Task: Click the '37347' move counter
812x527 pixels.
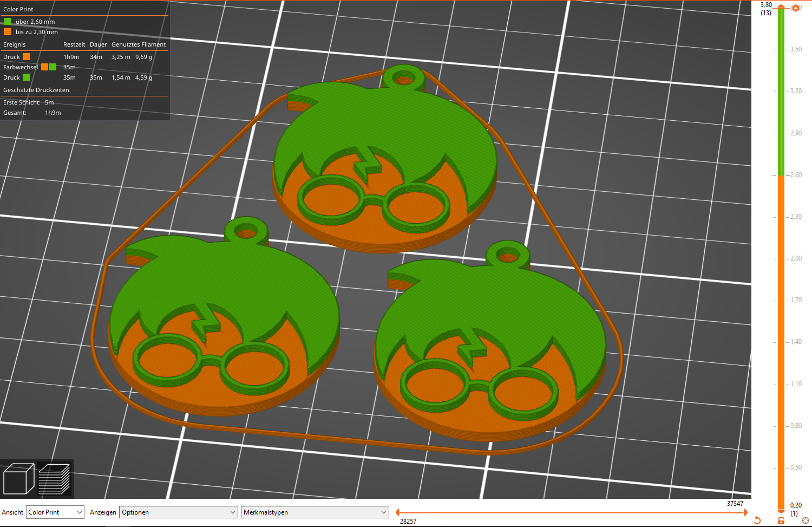Action: pos(735,504)
